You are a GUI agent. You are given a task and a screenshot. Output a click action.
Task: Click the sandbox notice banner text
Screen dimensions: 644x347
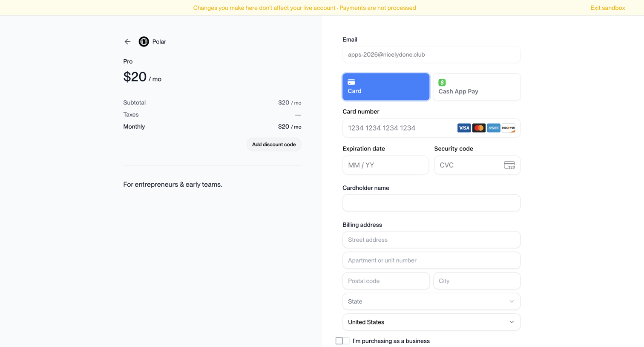point(305,8)
